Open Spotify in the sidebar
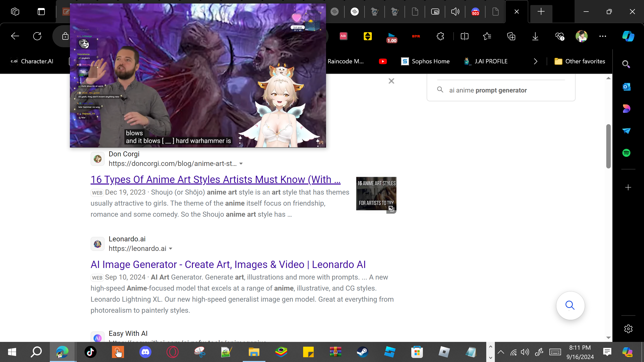The width and height of the screenshot is (644, 362). pos(626,153)
